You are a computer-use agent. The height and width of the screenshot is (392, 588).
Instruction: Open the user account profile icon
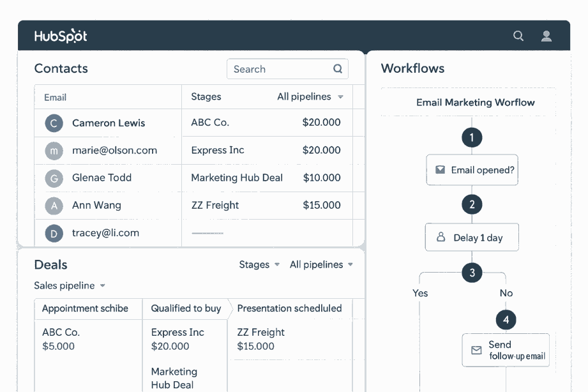coord(547,36)
